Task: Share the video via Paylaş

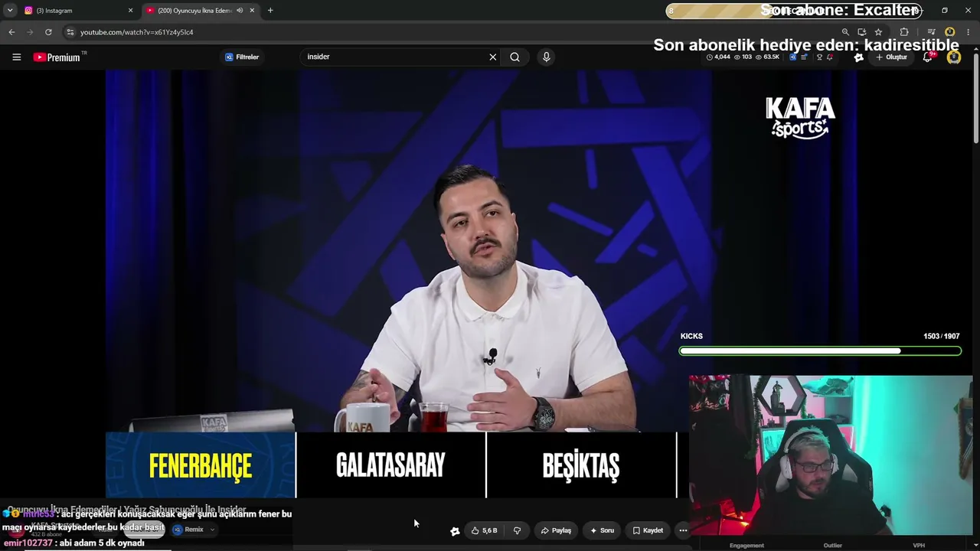Action: click(556, 530)
